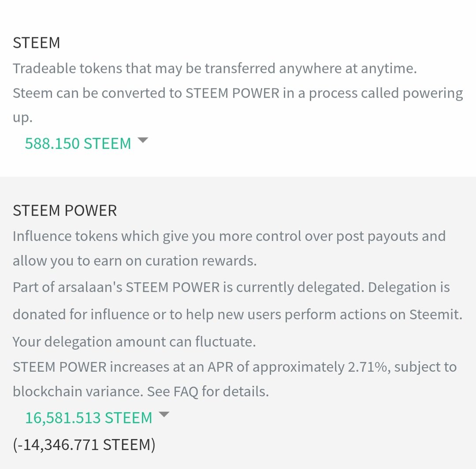The width and height of the screenshot is (476, 469).
Task: Click the caret arrow beside 16,581.513 STEEM
Action: click(x=164, y=414)
